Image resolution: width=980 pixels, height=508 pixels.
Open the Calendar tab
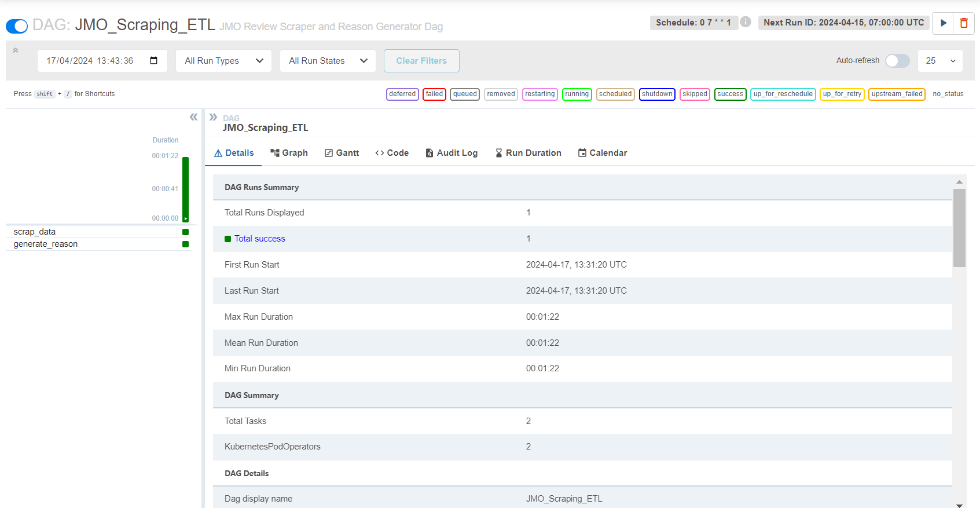pos(603,153)
